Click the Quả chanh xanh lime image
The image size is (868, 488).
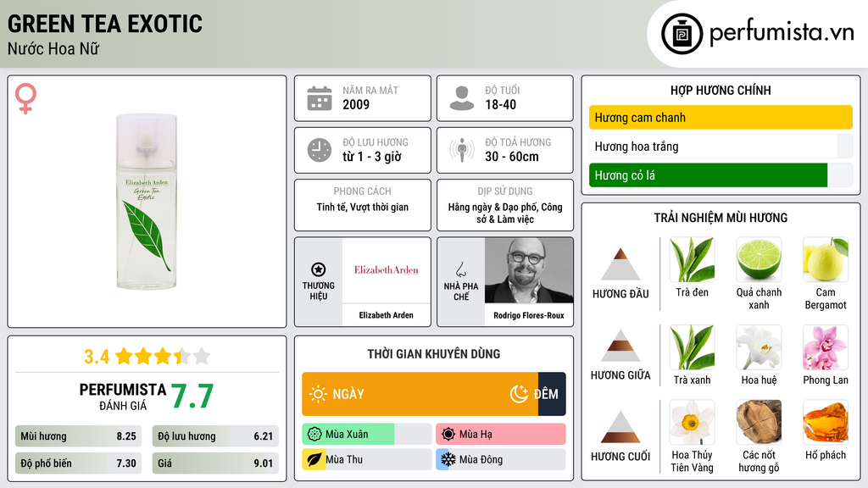pyautogui.click(x=759, y=260)
